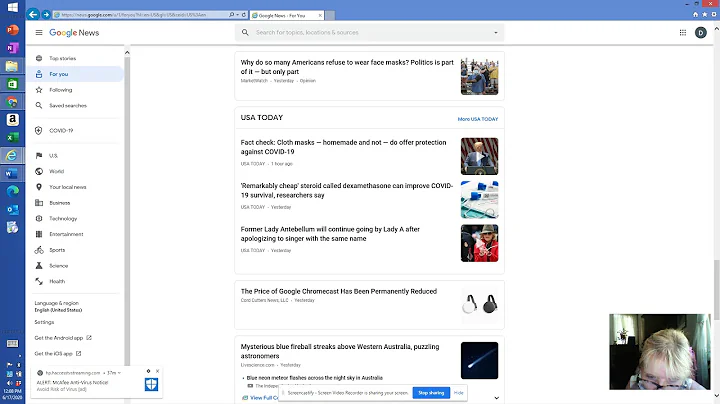Viewport: 720px width, 404px height.
Task: Open face masks politics opinion article
Action: pyautogui.click(x=347, y=67)
